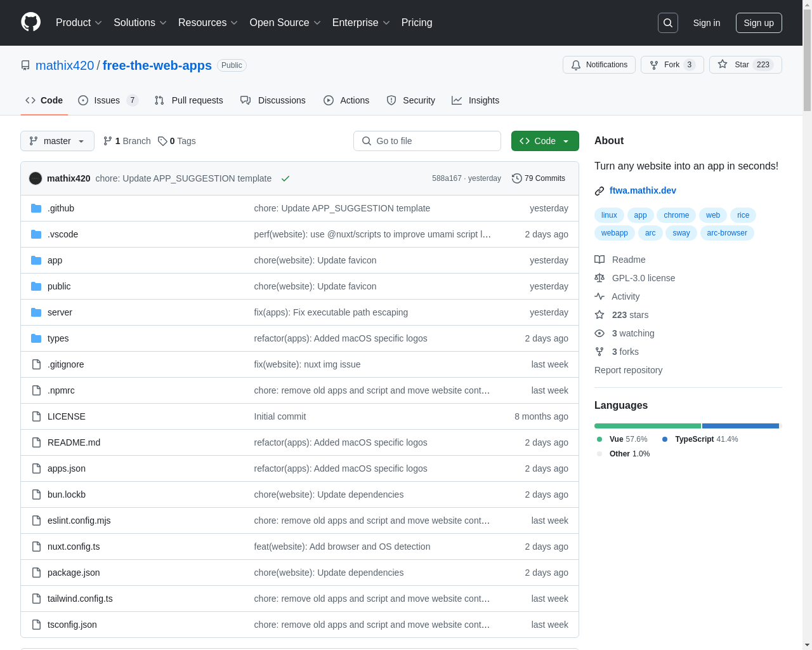This screenshot has height=650, width=812.
Task: Expand the Resources menu
Action: [208, 23]
